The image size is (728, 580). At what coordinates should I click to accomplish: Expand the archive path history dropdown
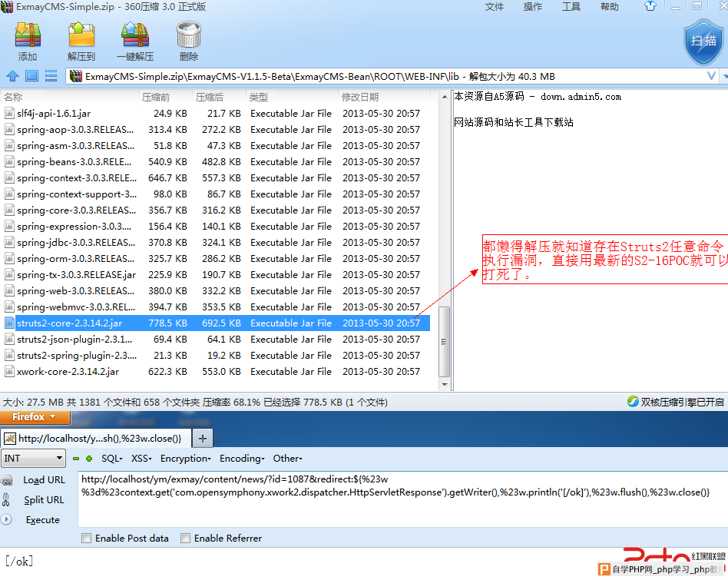coord(710,76)
